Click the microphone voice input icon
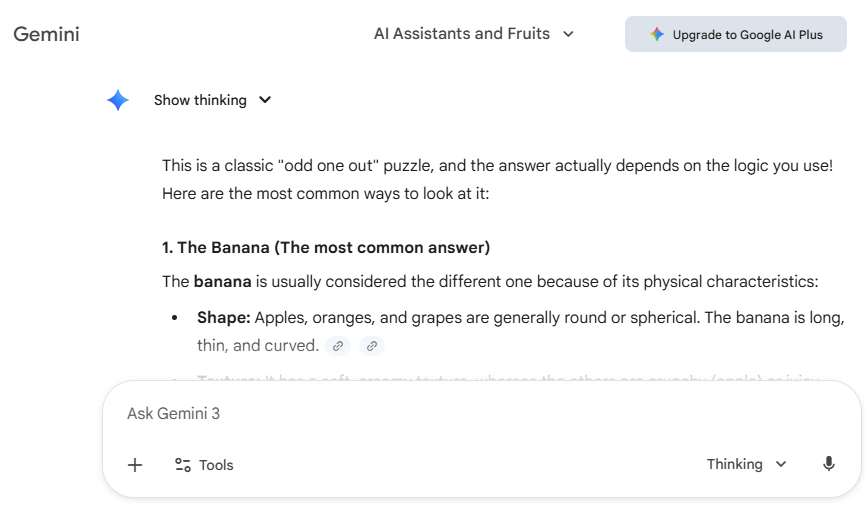 pos(828,464)
